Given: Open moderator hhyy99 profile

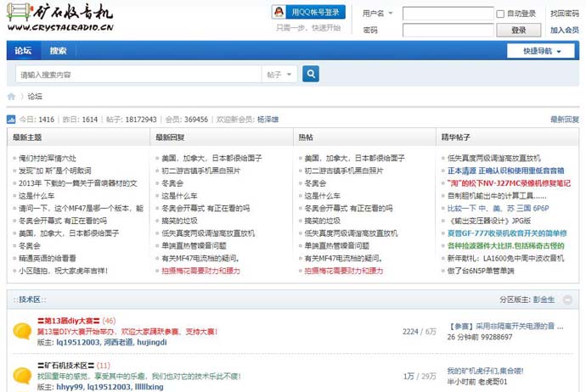Looking at the screenshot, I should 70,387.
